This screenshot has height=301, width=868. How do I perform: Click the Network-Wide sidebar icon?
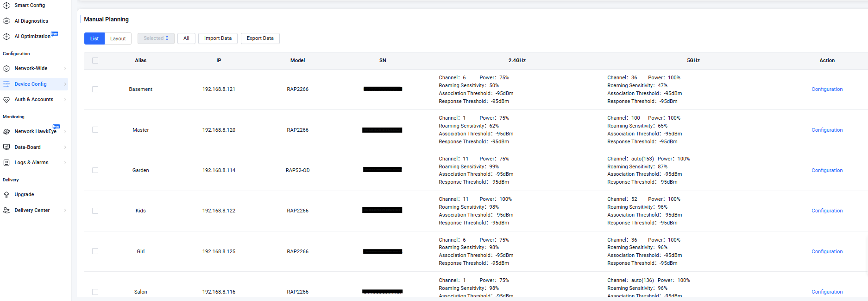click(x=6, y=69)
